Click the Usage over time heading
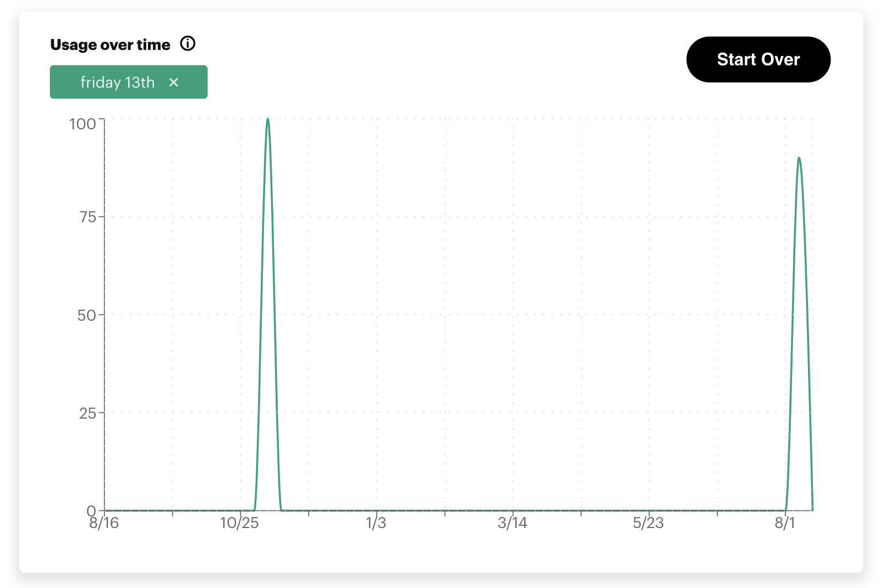Image resolution: width=880 pixels, height=588 pixels. (110, 45)
